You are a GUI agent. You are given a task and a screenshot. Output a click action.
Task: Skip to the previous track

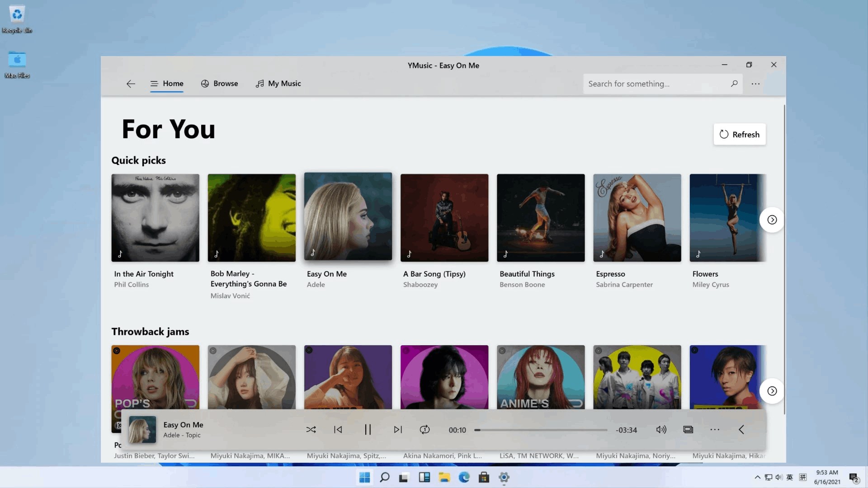tap(338, 429)
